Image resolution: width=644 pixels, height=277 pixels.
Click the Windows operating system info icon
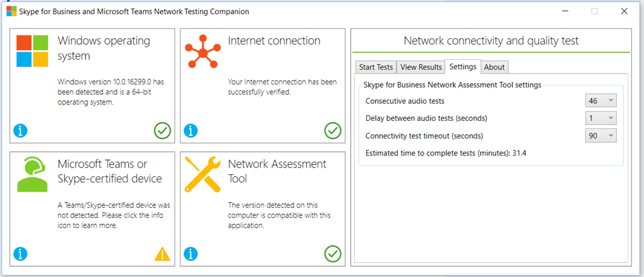tap(21, 131)
